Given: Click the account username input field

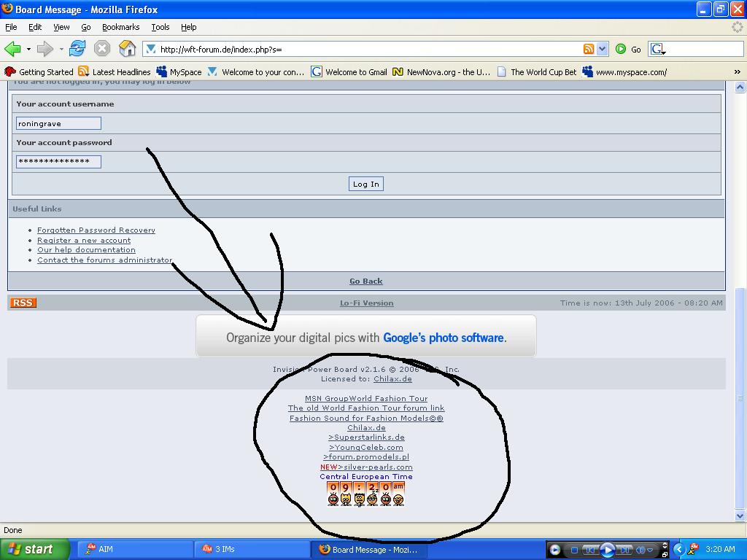Looking at the screenshot, I should [x=58, y=123].
